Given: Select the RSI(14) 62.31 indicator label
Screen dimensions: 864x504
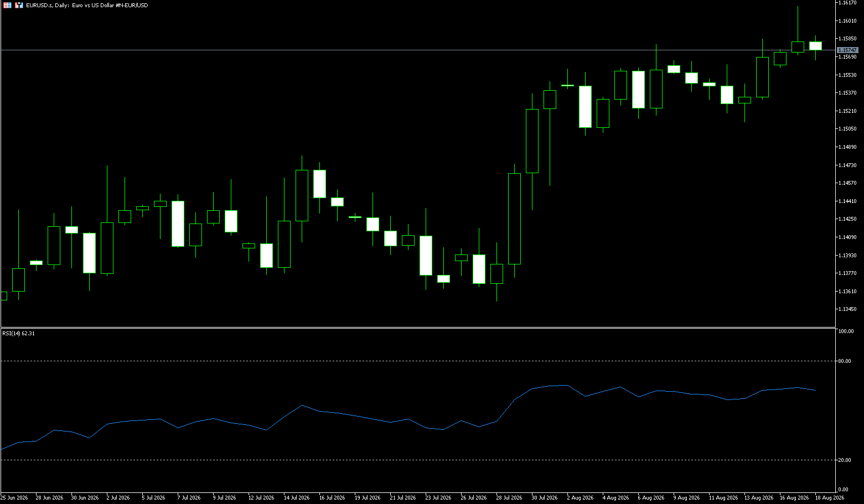Looking at the screenshot, I should point(18,334).
